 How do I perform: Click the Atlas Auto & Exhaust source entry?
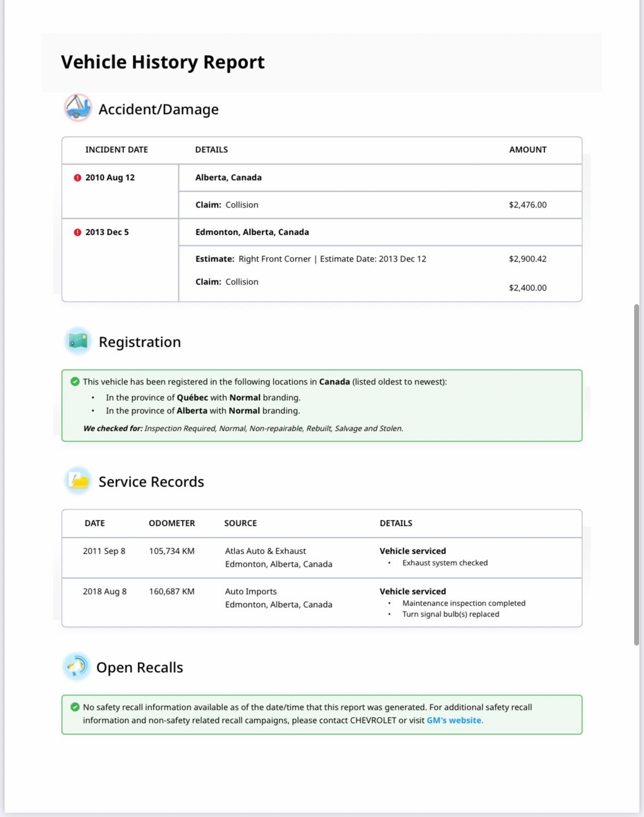(x=265, y=551)
